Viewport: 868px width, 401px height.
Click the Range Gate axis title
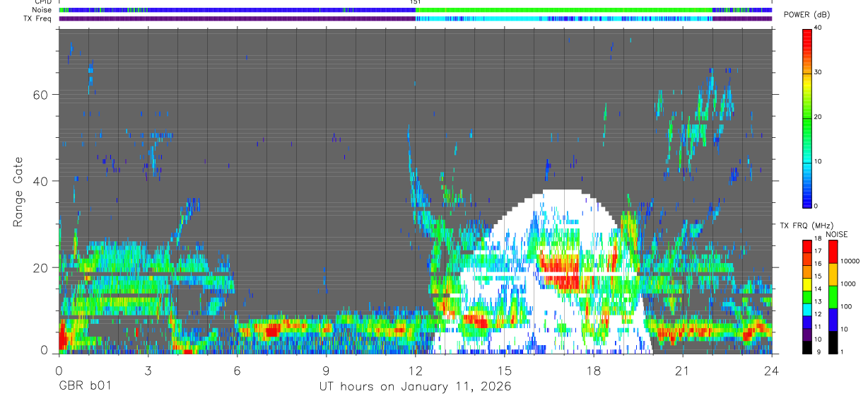click(18, 192)
